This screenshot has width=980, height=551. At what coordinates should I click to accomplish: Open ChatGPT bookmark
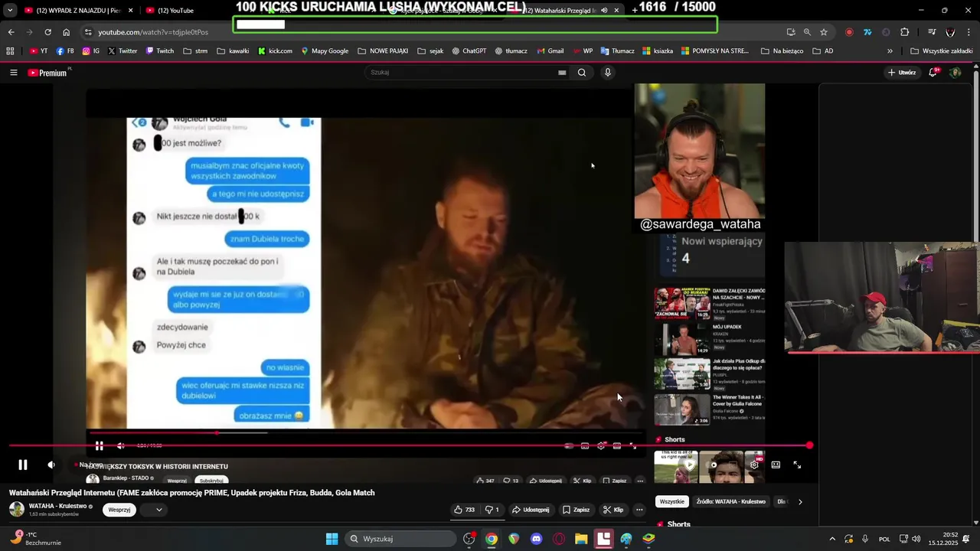[469, 51]
